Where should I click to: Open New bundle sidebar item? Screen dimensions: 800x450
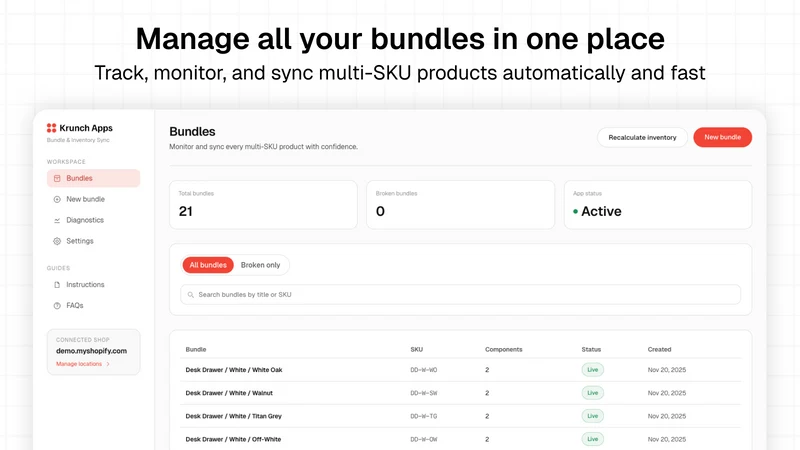pyautogui.click(x=93, y=199)
